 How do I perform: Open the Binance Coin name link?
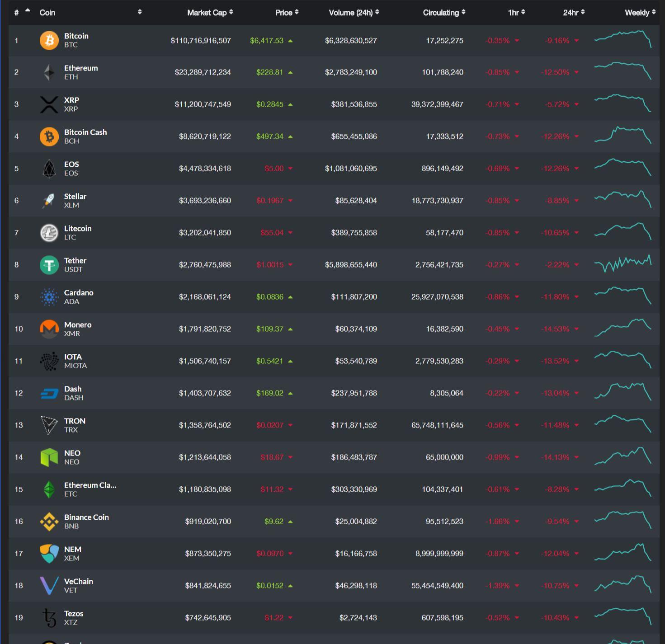pyautogui.click(x=86, y=517)
